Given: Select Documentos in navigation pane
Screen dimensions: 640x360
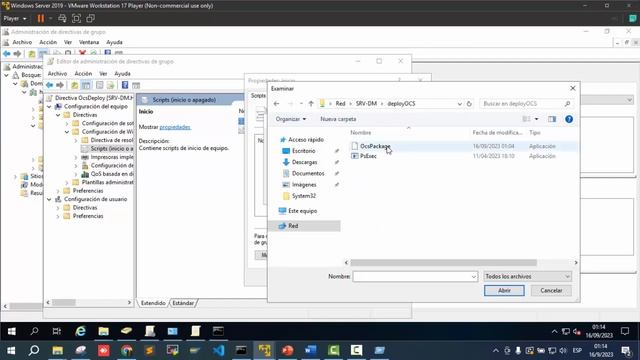Looking at the screenshot, I should pyautogui.click(x=308, y=173).
